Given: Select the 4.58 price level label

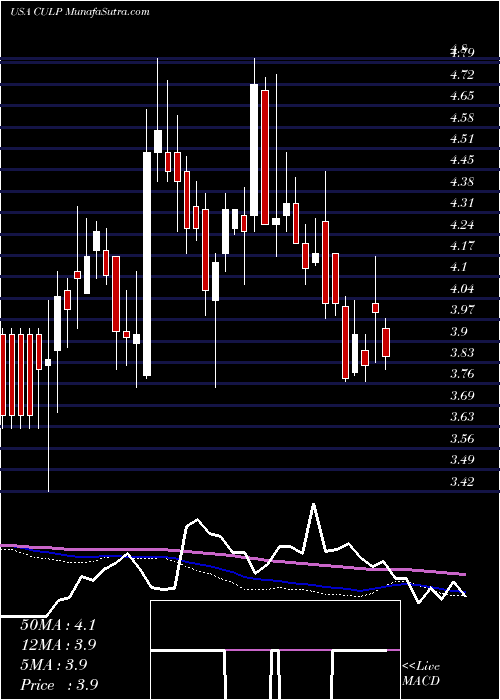Looking at the screenshot, I should pos(462,118).
